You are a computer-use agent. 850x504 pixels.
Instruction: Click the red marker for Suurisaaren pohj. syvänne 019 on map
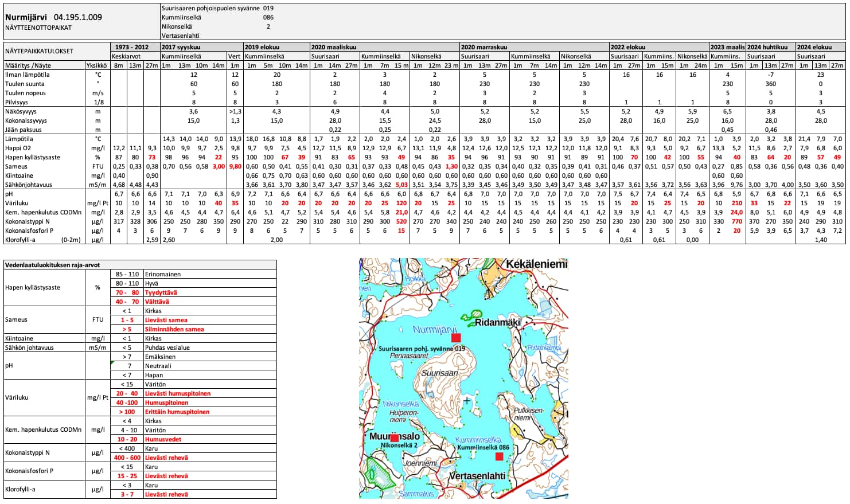point(456,338)
